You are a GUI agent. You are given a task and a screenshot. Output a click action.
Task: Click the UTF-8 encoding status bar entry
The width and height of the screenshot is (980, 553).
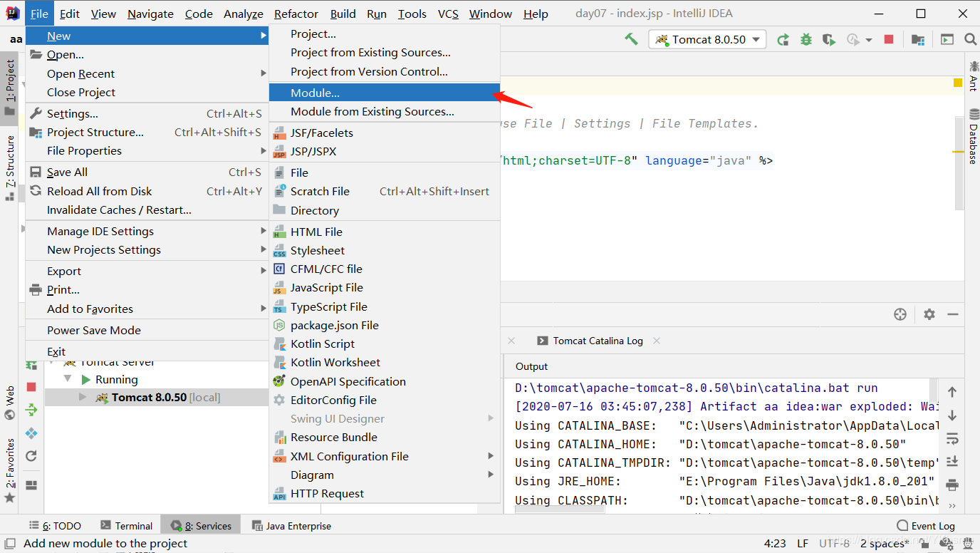click(x=835, y=543)
